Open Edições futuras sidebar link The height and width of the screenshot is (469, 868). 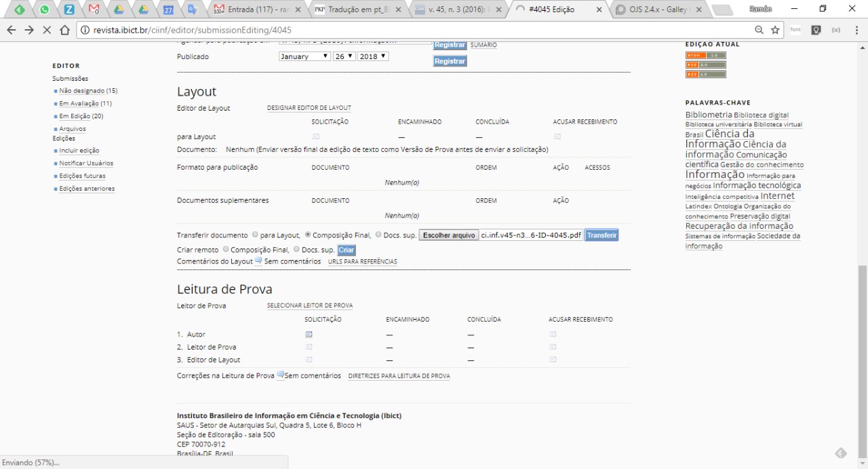(82, 176)
